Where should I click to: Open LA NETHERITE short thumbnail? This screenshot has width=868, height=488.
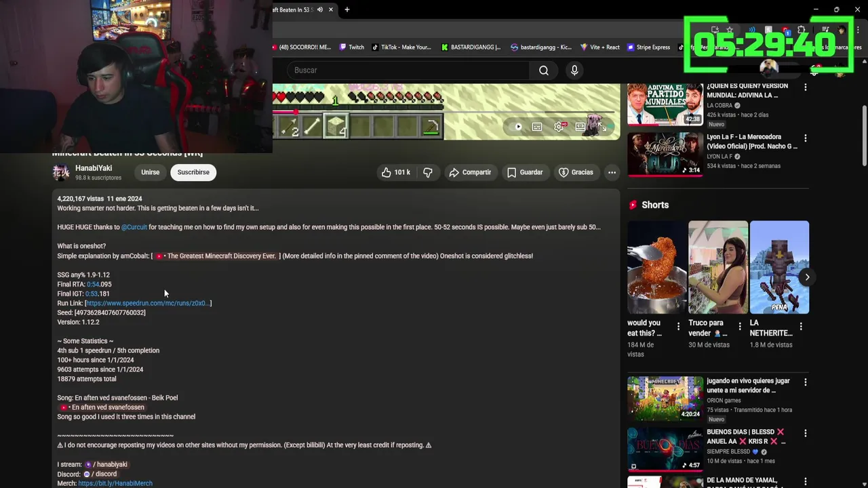779,267
